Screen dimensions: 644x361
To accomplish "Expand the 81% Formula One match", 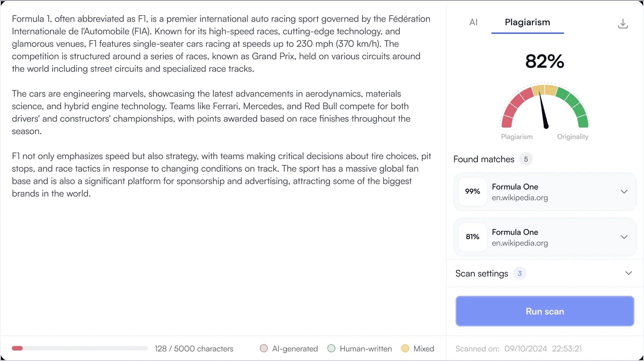I will point(624,237).
